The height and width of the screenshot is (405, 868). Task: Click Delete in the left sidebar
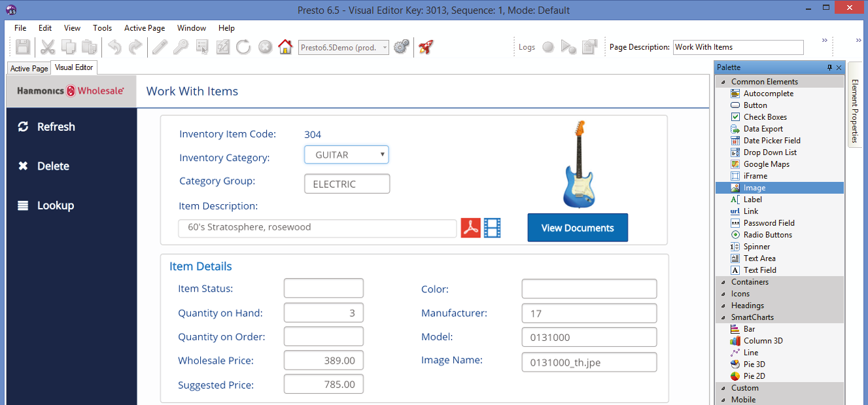[x=44, y=166]
